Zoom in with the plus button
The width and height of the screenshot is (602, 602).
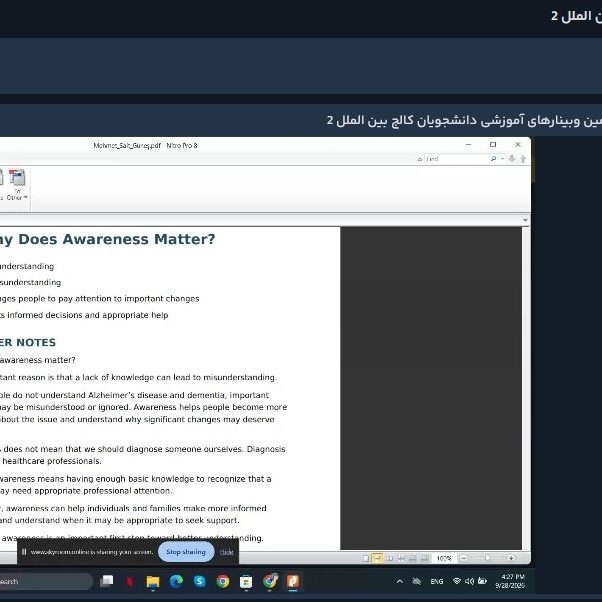tap(511, 558)
